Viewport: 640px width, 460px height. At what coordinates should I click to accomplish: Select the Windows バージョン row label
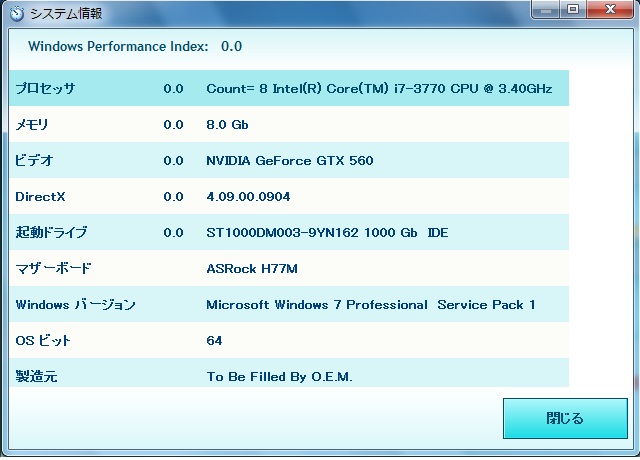click(x=75, y=304)
